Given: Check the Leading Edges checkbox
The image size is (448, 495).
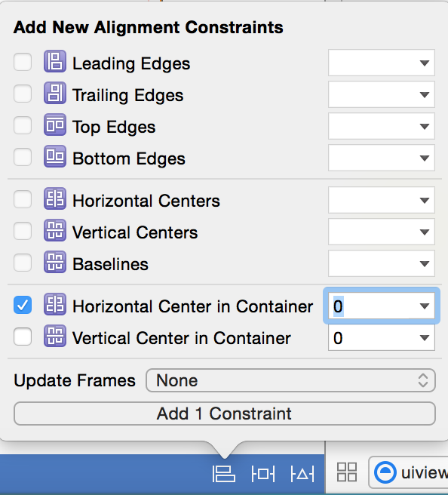Looking at the screenshot, I should (23, 62).
